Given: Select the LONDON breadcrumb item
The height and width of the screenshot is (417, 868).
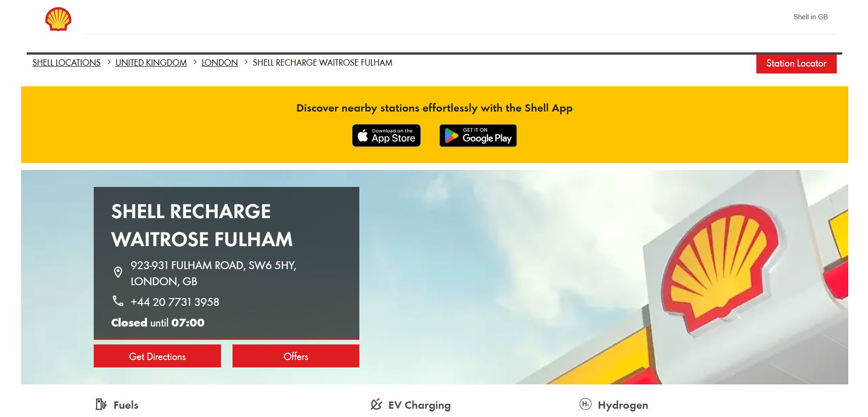Looking at the screenshot, I should [x=220, y=62].
